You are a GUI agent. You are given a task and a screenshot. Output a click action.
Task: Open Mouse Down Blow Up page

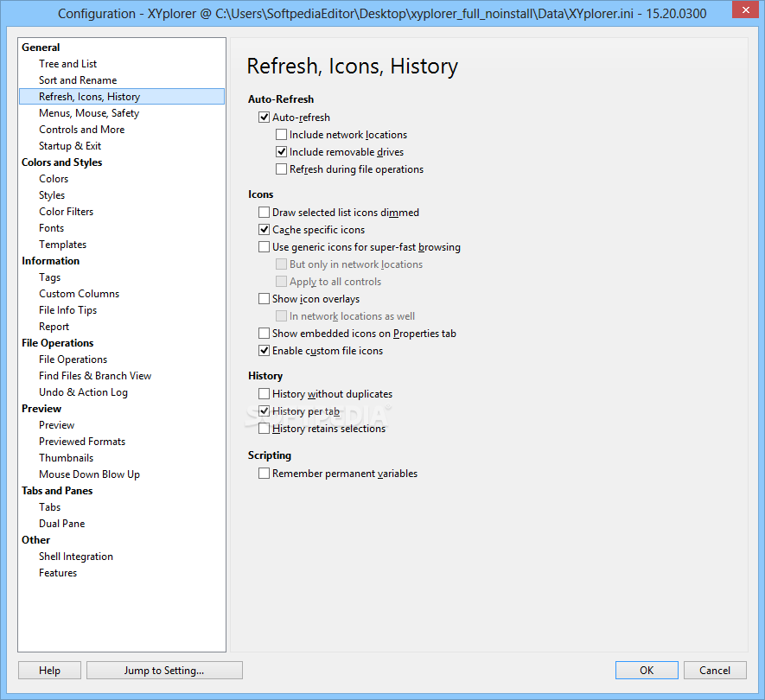point(89,474)
